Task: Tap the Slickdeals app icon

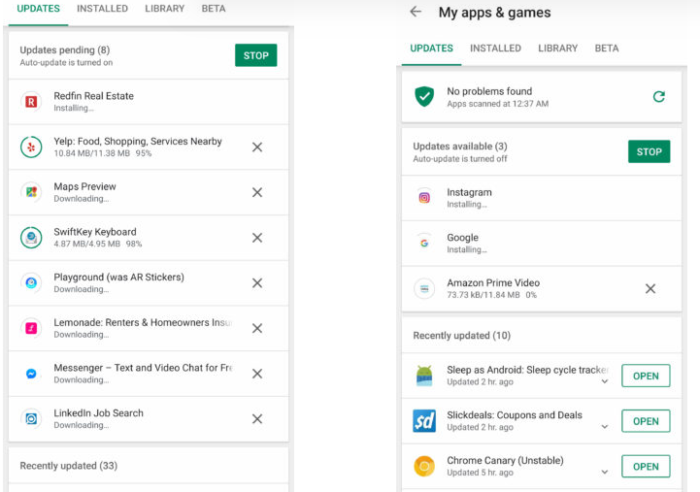Action: [424, 421]
